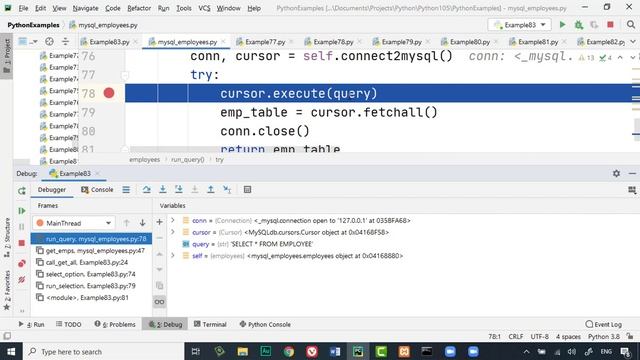Viewport: 640px width, 360px height.
Task: Click the Step Over debugger icon
Action: [x=147, y=189]
